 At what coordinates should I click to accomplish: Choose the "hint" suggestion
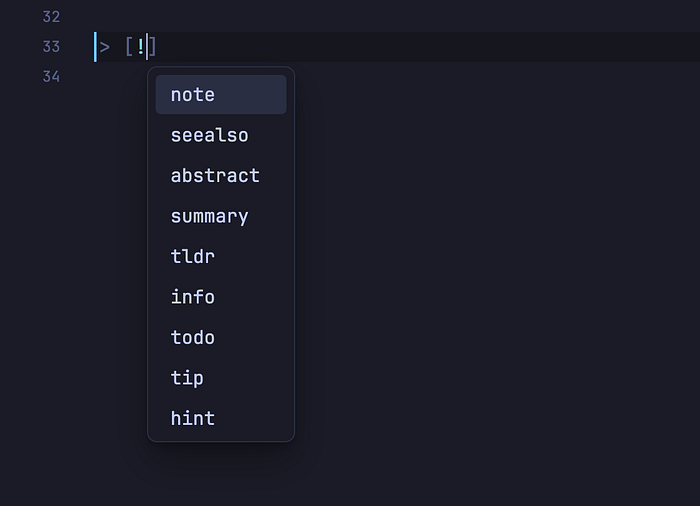click(221, 418)
